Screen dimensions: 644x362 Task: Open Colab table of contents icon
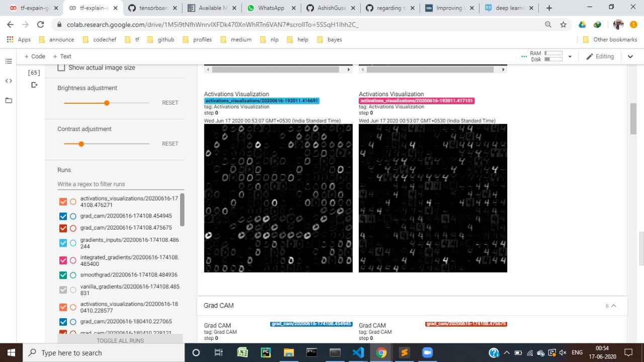[x=9, y=61]
